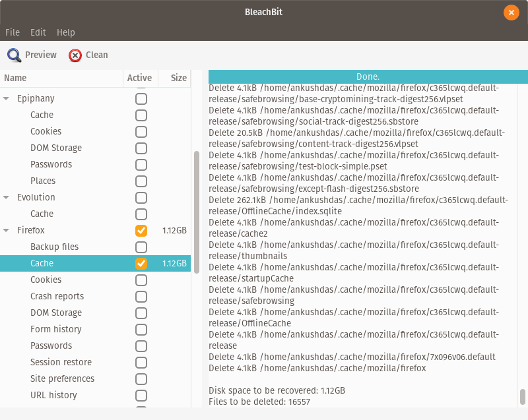Click the Size column header
The width and height of the screenshot is (528, 420).
(174, 78)
